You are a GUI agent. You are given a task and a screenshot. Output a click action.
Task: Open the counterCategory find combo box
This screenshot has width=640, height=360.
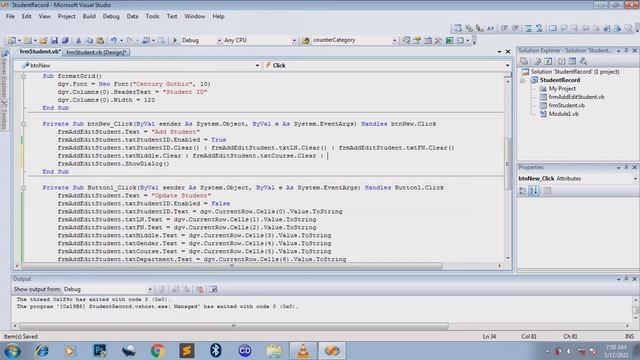394,40
